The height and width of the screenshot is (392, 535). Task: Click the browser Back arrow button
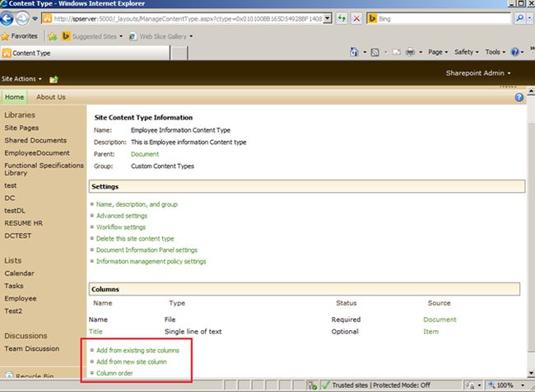[7, 18]
